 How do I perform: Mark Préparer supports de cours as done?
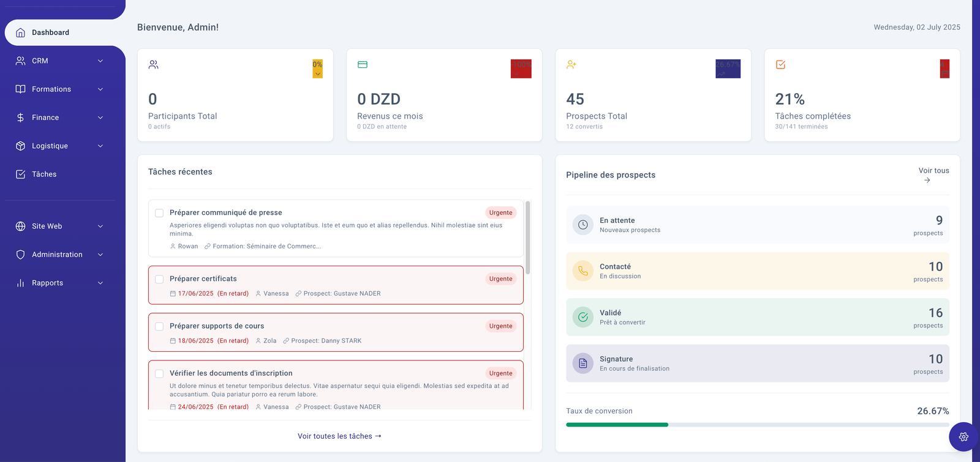[159, 326]
